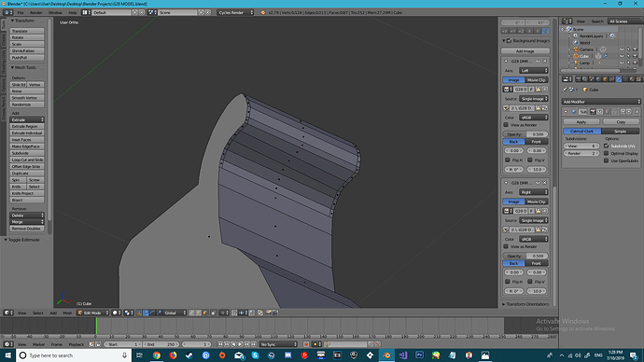The height and width of the screenshot is (362, 644).
Task: Open the Render menu
Action: click(x=36, y=13)
